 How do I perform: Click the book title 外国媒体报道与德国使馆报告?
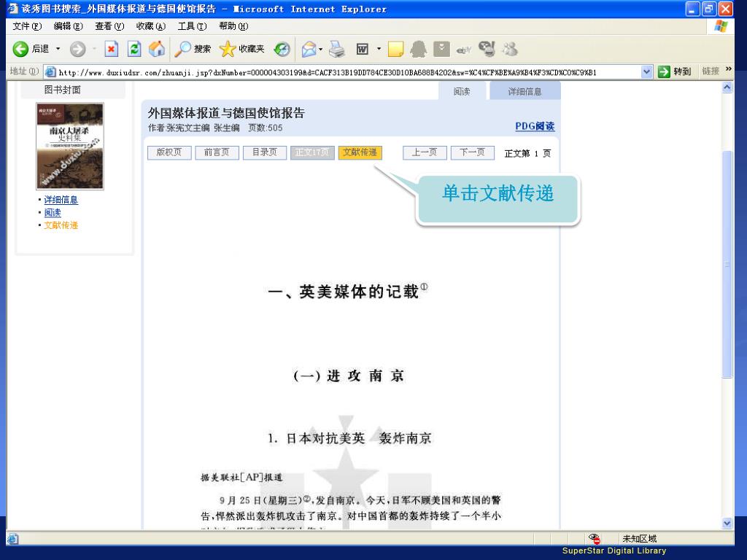(x=226, y=113)
